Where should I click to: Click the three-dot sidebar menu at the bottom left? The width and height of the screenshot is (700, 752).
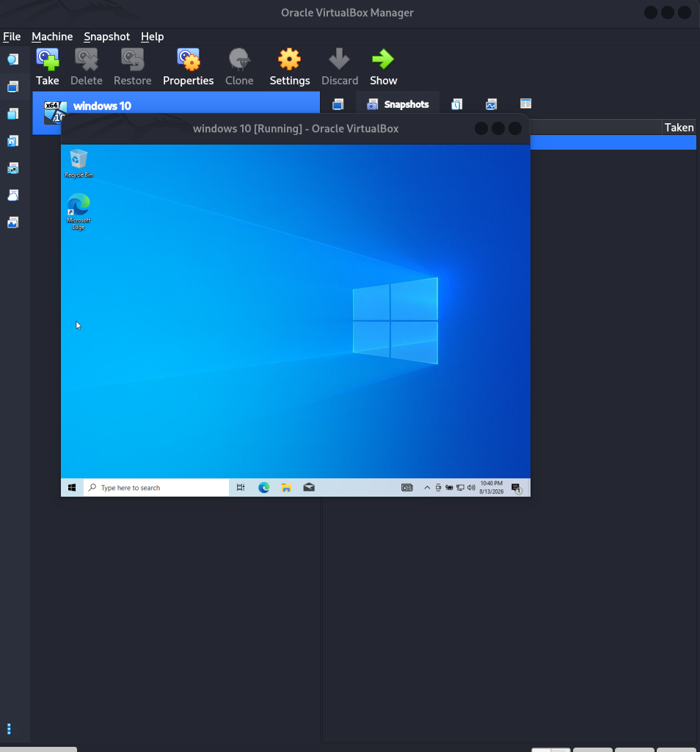9,729
